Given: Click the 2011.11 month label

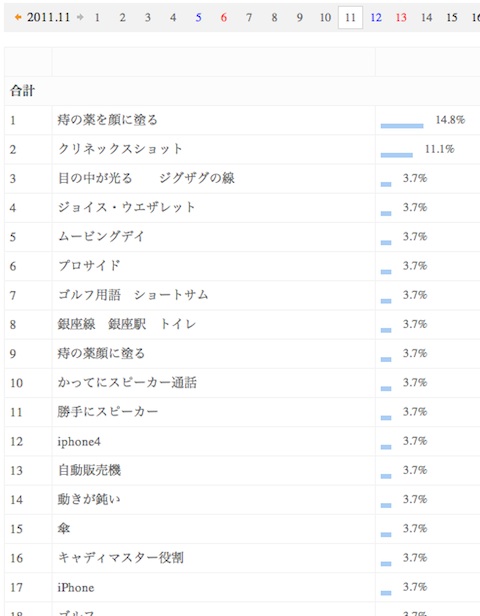Looking at the screenshot, I should (48, 17).
